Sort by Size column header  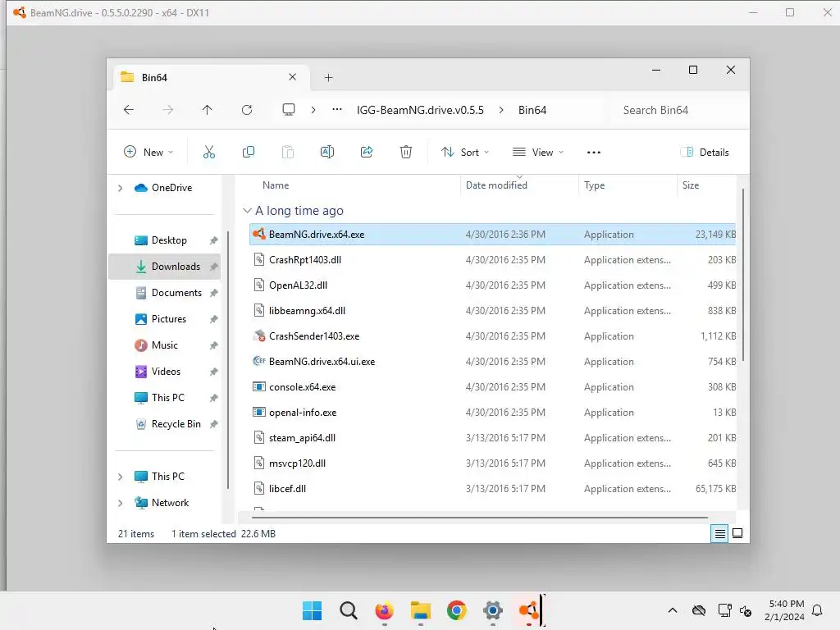[x=691, y=185]
